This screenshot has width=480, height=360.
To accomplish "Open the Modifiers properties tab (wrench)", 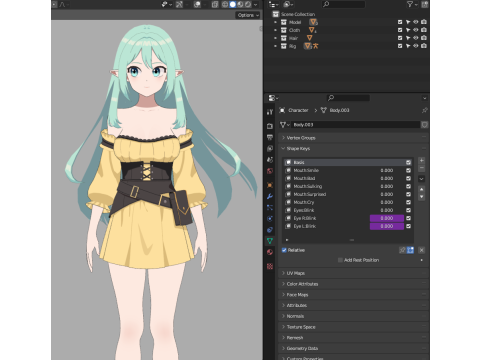I will pyautogui.click(x=270, y=196).
